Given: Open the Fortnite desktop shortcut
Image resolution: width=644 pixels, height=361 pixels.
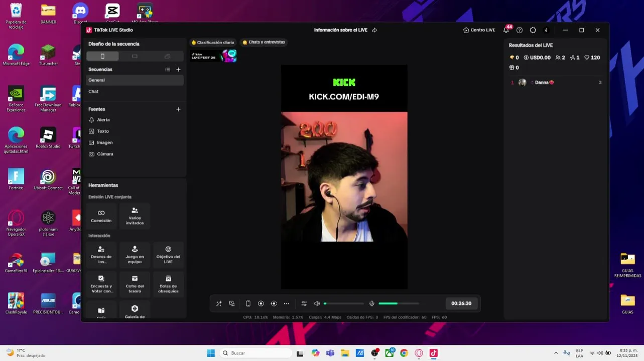Looking at the screenshot, I should click(x=16, y=179).
